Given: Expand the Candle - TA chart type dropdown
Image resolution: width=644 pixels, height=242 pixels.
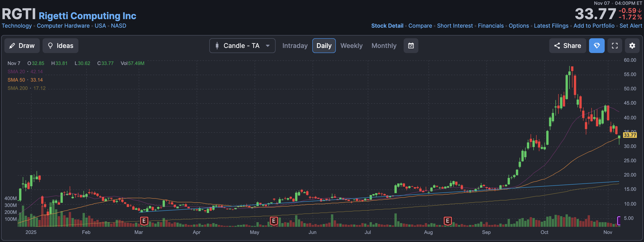Looking at the screenshot, I should pyautogui.click(x=242, y=46).
